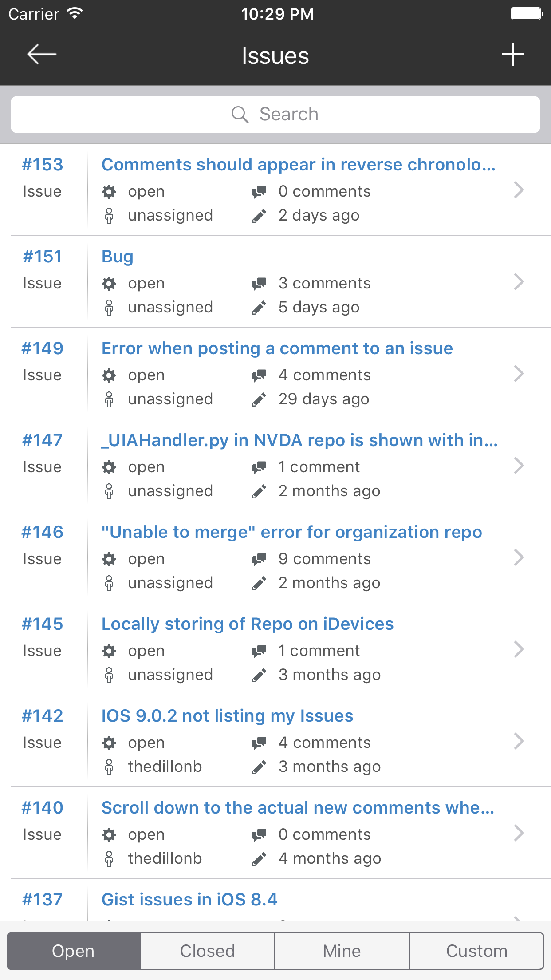Tap the search magnifier icon

240,114
